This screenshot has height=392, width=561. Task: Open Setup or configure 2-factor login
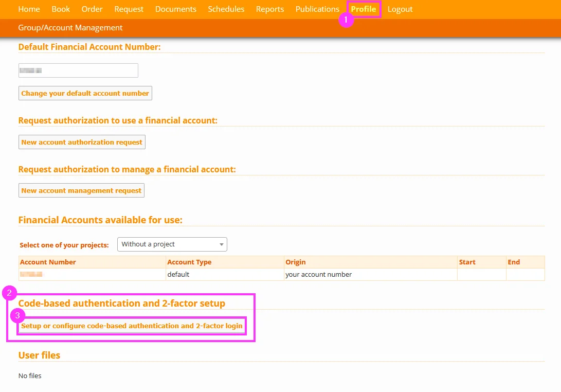coord(132,326)
